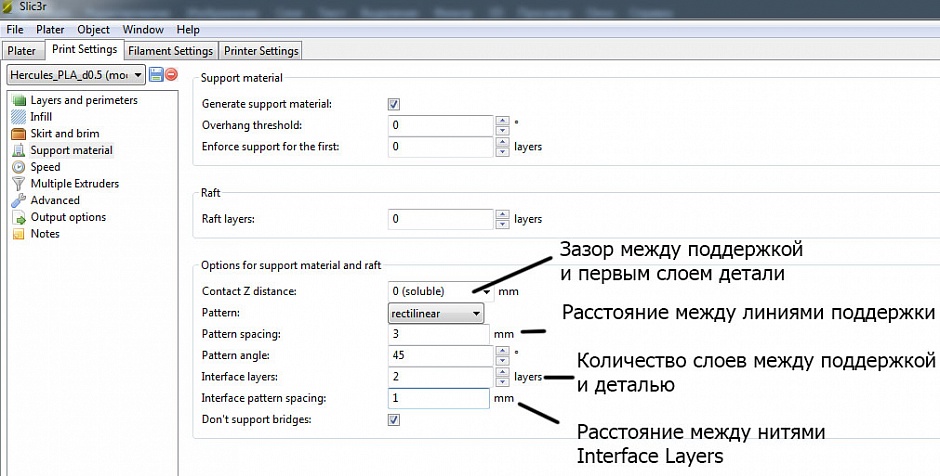The image size is (940, 476).
Task: Open the Plater menu
Action: click(x=50, y=29)
